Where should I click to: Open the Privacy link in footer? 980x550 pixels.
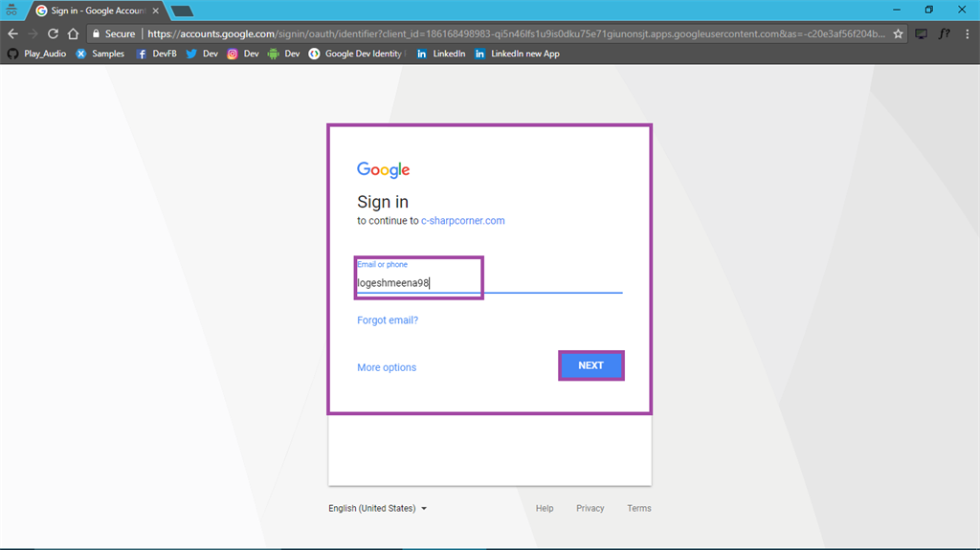point(590,508)
